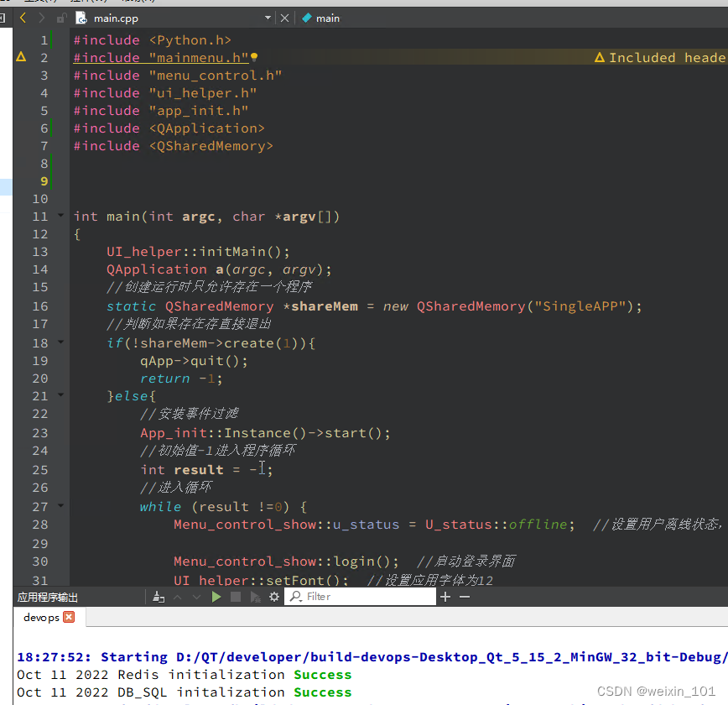Go back with the yellow left arrow

[23, 18]
